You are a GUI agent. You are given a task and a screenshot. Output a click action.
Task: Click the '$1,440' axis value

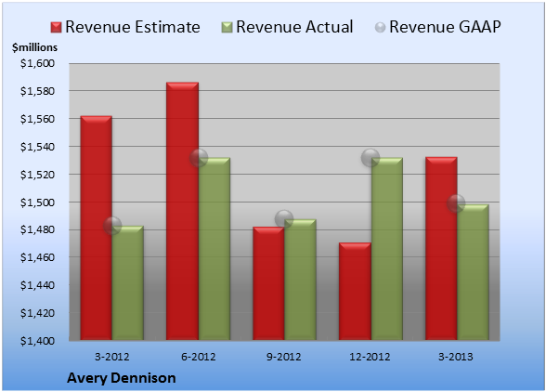(37, 285)
